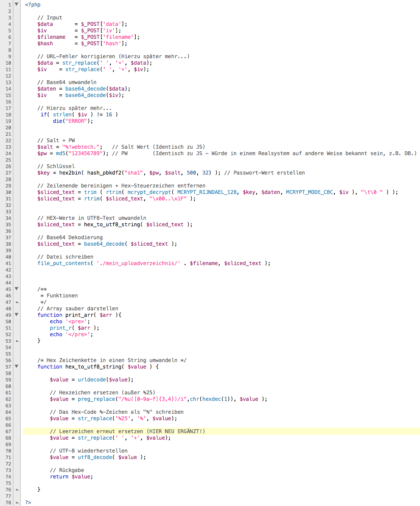Click the '// Base64 umwandeln' comment

[67, 82]
